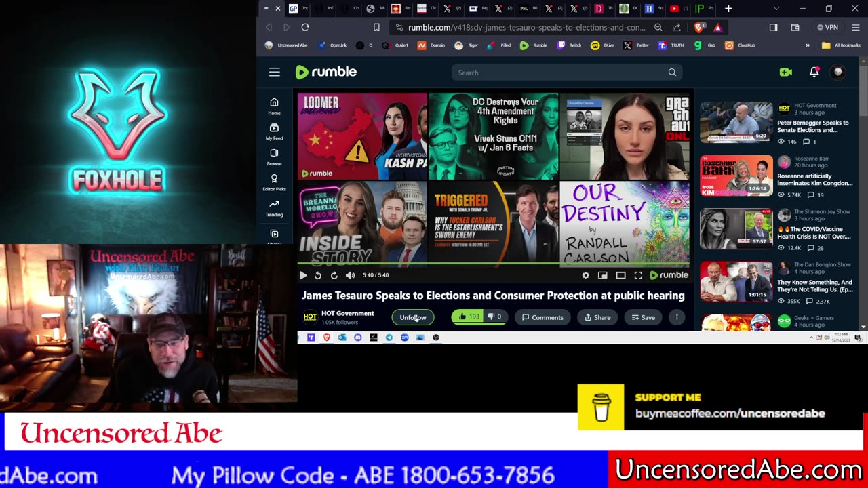Open the Rumble hamburger menu

pyautogui.click(x=274, y=72)
